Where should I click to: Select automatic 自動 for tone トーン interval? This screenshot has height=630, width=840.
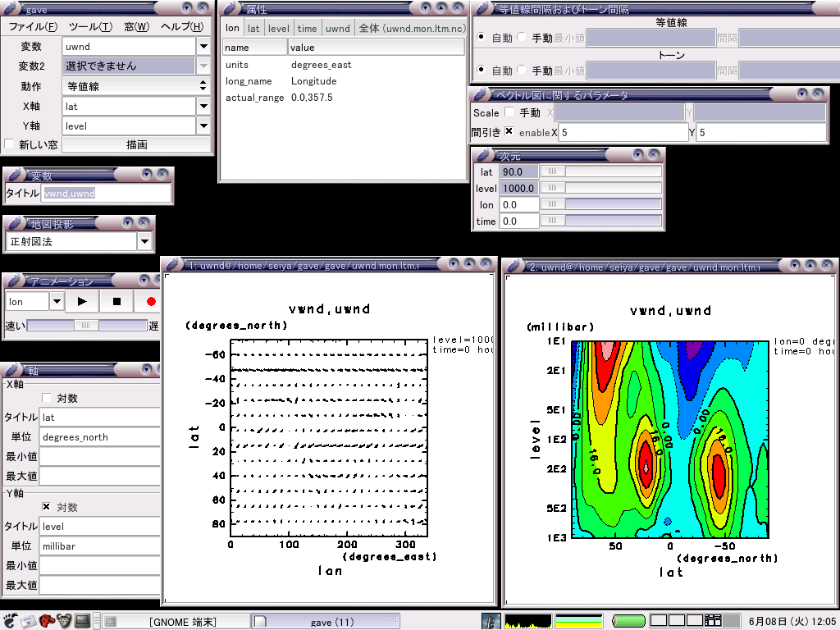click(481, 70)
